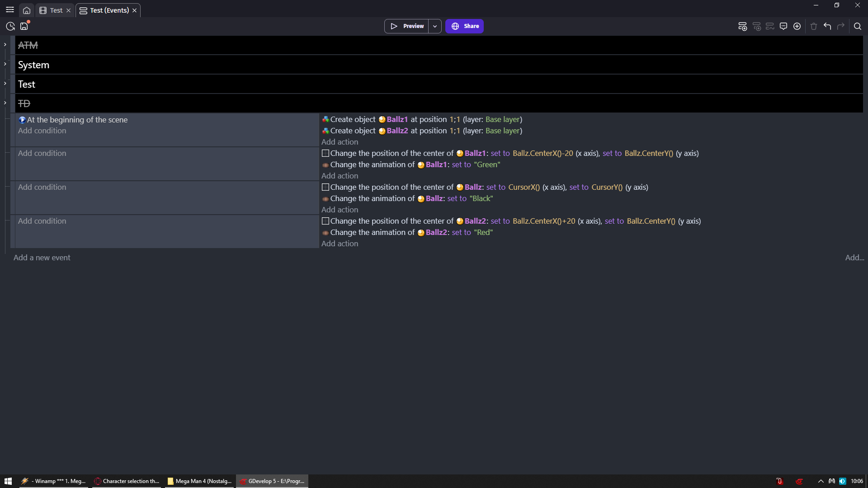The height and width of the screenshot is (488, 868).
Task: Open the Preview options dropdown arrow
Action: point(435,26)
